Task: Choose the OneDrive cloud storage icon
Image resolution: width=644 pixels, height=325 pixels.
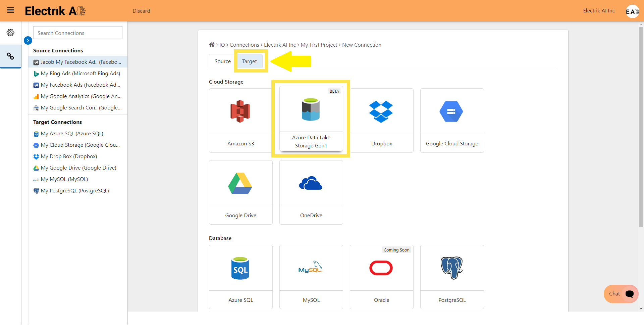Action: click(x=311, y=183)
